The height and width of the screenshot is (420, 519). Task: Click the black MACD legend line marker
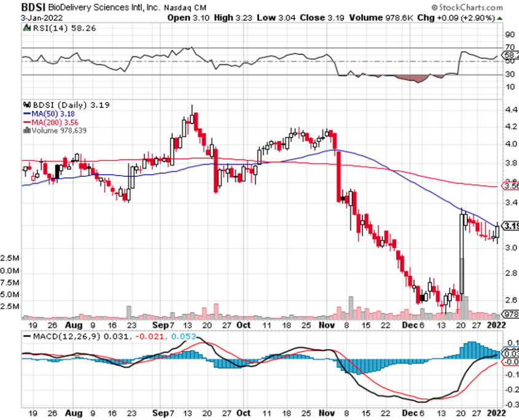tap(26, 336)
